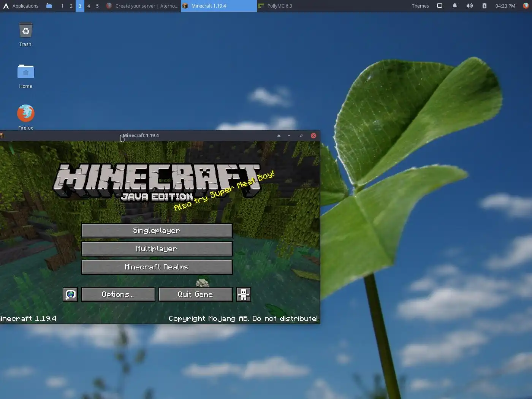Click the Minecraft 1.19.4 version text in the game
The width and height of the screenshot is (532, 399).
(x=28, y=318)
